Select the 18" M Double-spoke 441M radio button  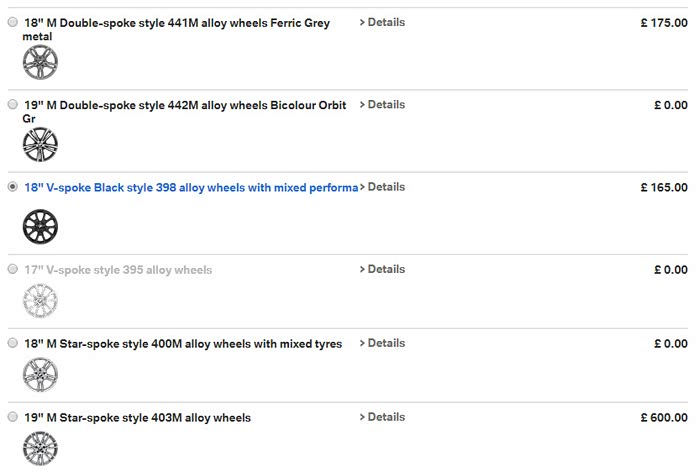click(x=13, y=22)
